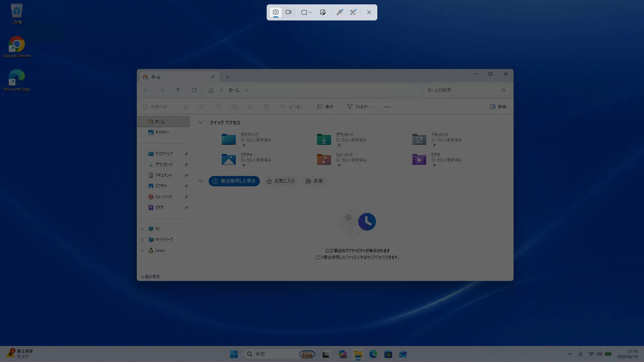This screenshot has height=362, width=644.
Task: Open ビデオ in the sidebar
Action: point(163,207)
